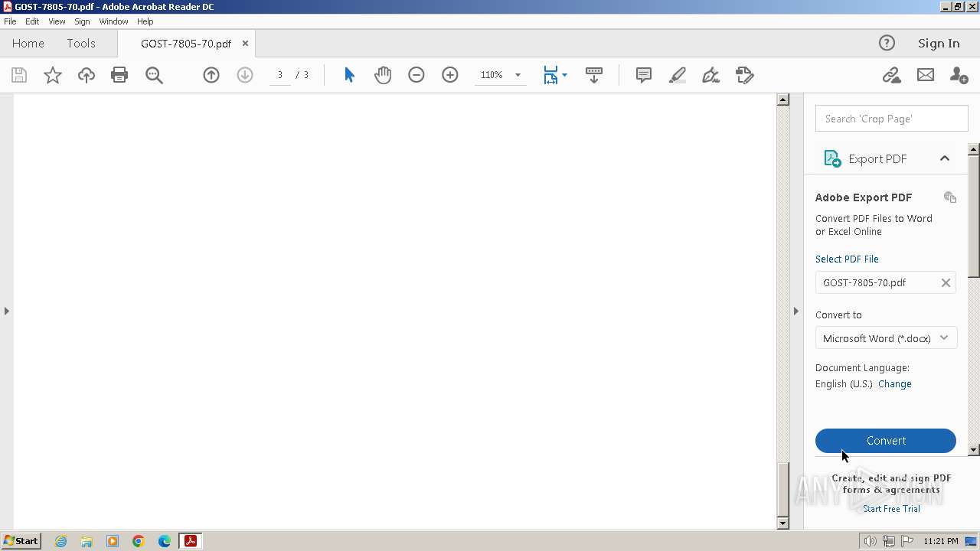980x551 pixels.
Task: Open the Edit menu
Action: click(32, 21)
